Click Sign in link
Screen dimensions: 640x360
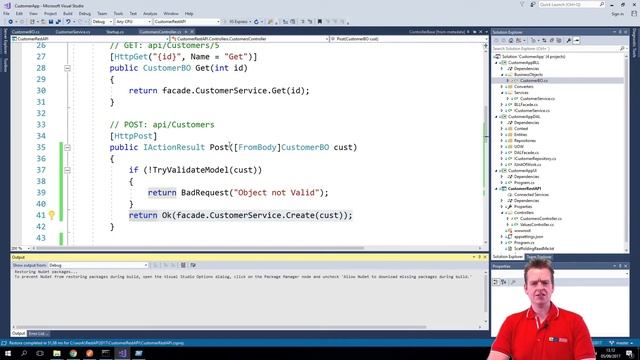618,14
